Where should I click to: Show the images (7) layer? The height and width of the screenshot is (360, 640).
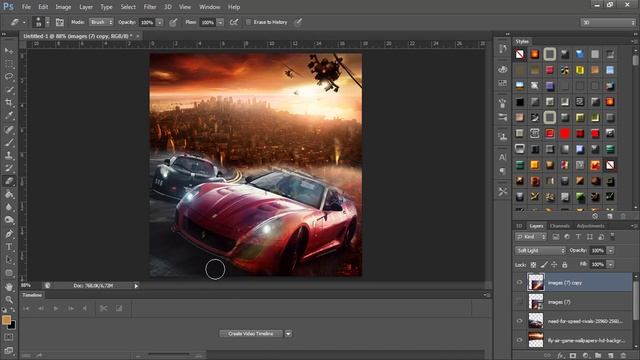(519, 302)
